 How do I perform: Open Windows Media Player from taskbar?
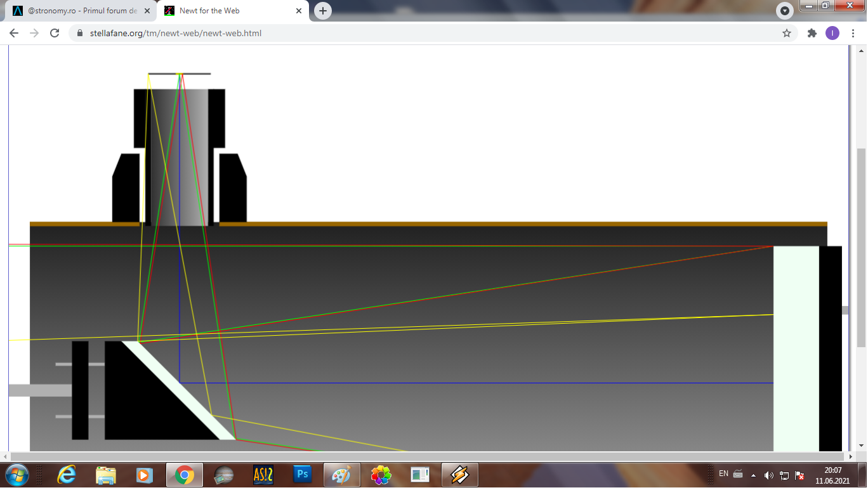tap(145, 475)
